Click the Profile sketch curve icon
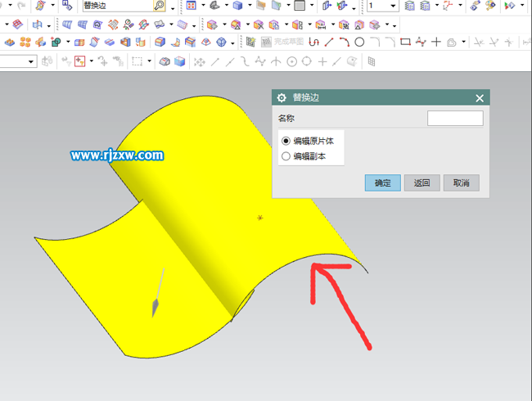 click(313, 42)
